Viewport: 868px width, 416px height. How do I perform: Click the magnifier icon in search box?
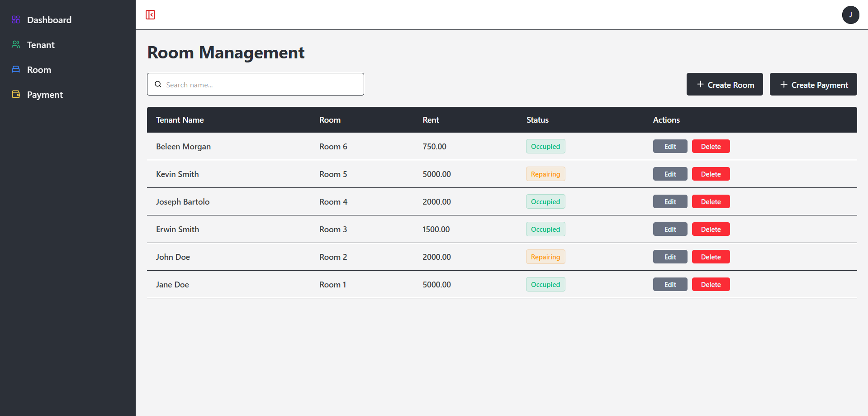pos(158,84)
